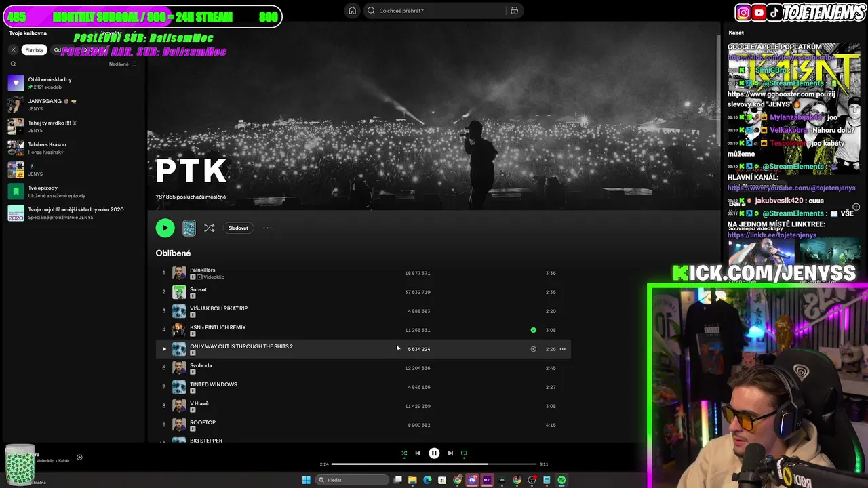
Task: Open Task View on the taskbar
Action: (398, 480)
